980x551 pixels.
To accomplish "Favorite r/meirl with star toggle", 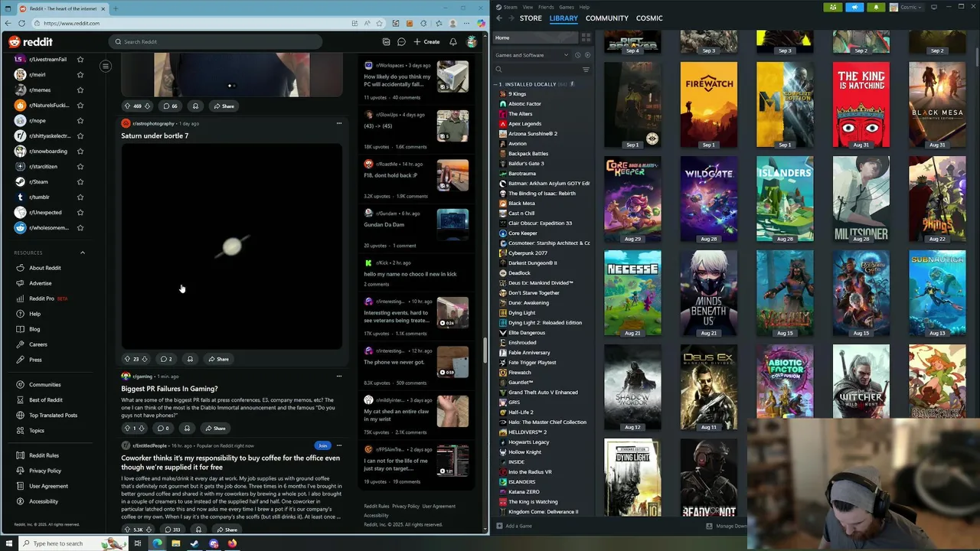I will point(80,74).
